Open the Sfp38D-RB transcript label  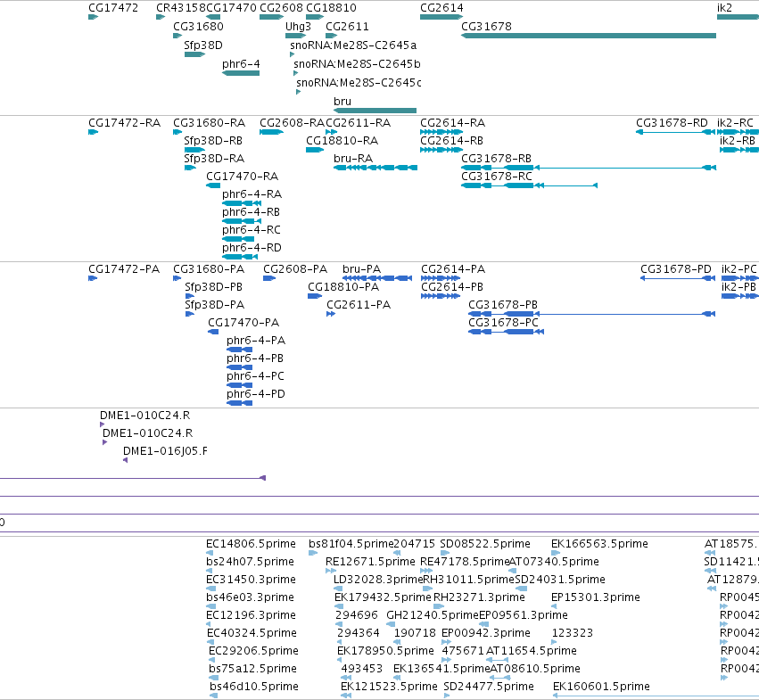(x=213, y=141)
